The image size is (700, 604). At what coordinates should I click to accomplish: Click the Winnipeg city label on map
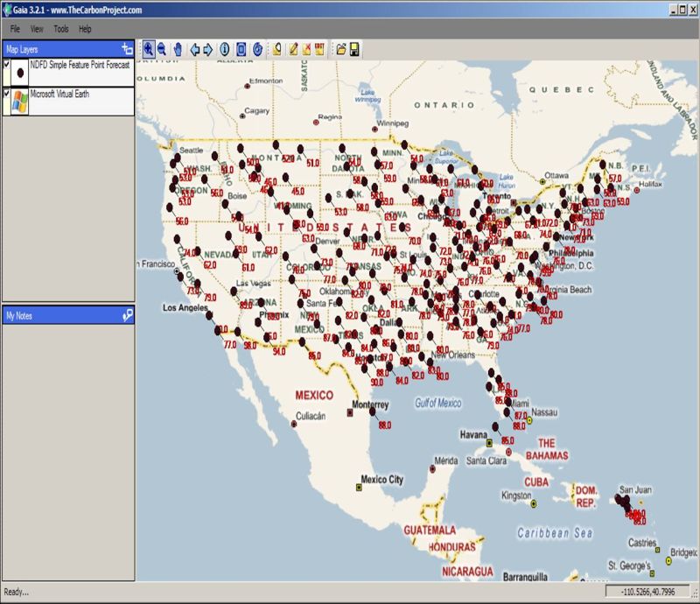392,123
